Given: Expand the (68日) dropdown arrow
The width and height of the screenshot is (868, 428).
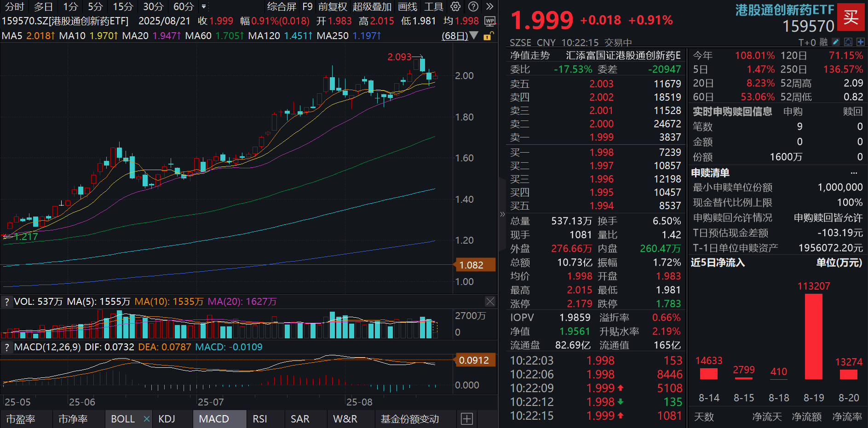Looking at the screenshot, I should (x=474, y=36).
